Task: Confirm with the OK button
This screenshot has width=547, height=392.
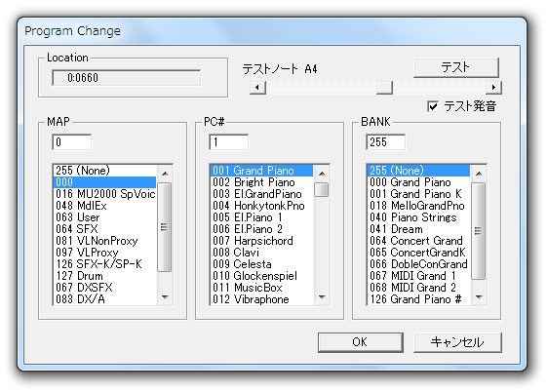Action: [x=361, y=342]
